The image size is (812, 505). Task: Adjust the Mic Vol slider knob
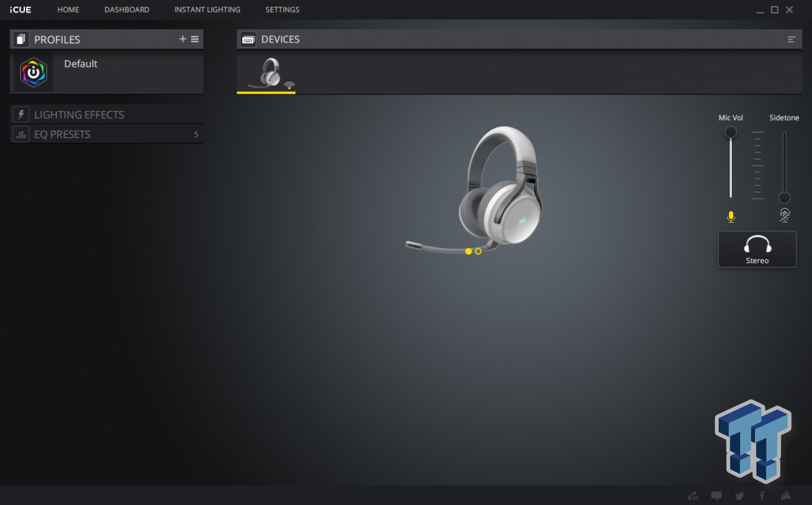[x=731, y=132]
